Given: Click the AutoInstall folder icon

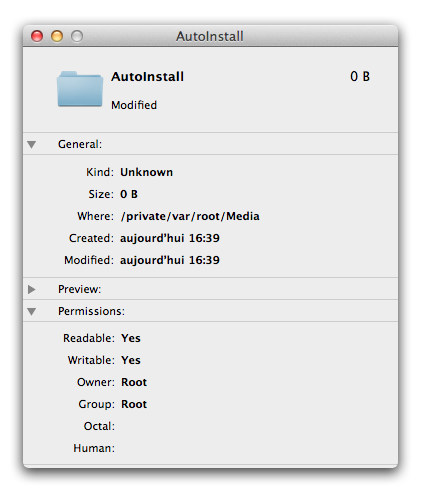Looking at the screenshot, I should pyautogui.click(x=80, y=89).
